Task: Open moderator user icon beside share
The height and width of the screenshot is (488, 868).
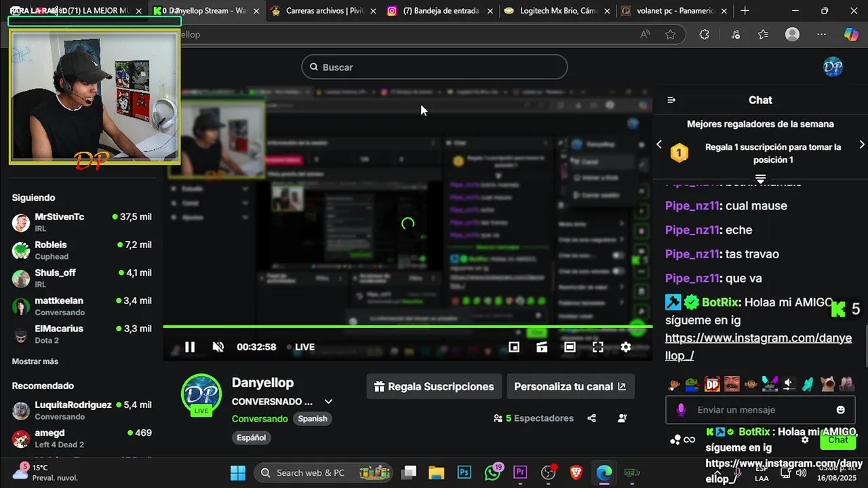Action: point(623,418)
